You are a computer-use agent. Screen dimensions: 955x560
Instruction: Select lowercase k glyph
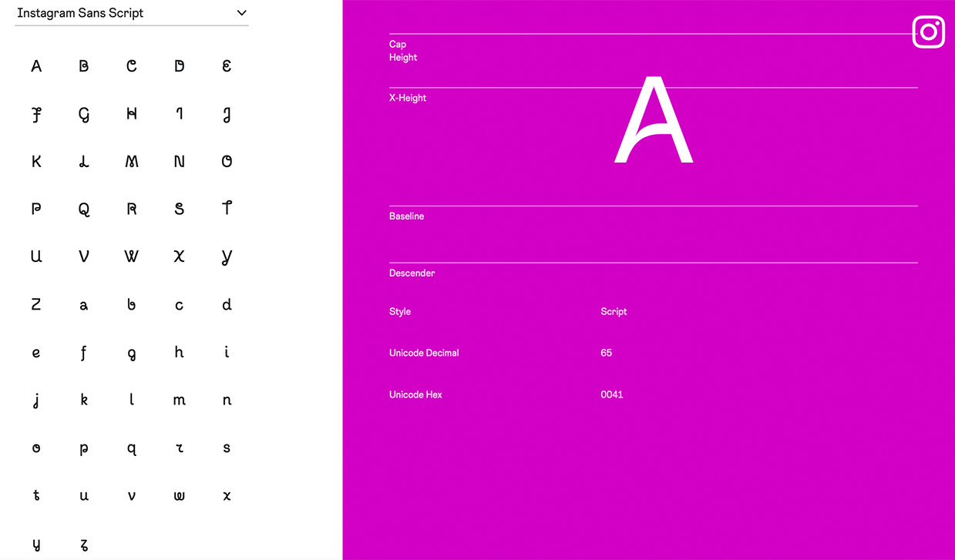(84, 400)
